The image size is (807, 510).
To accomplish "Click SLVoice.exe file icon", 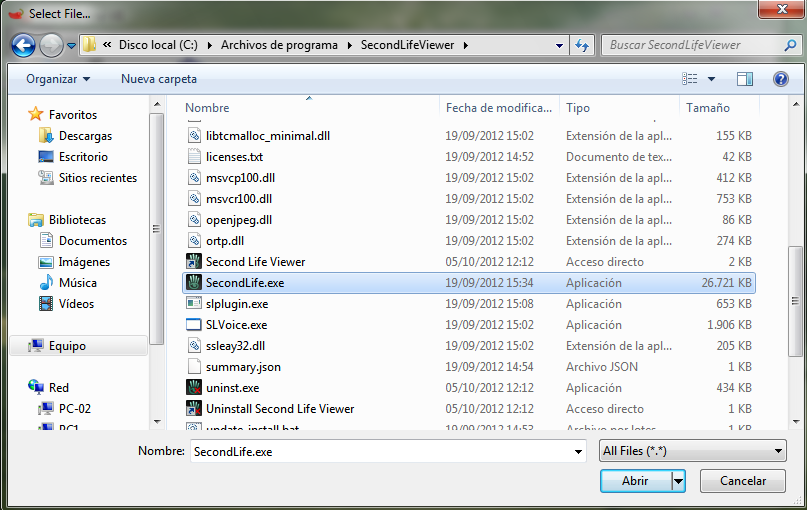I will coord(194,325).
